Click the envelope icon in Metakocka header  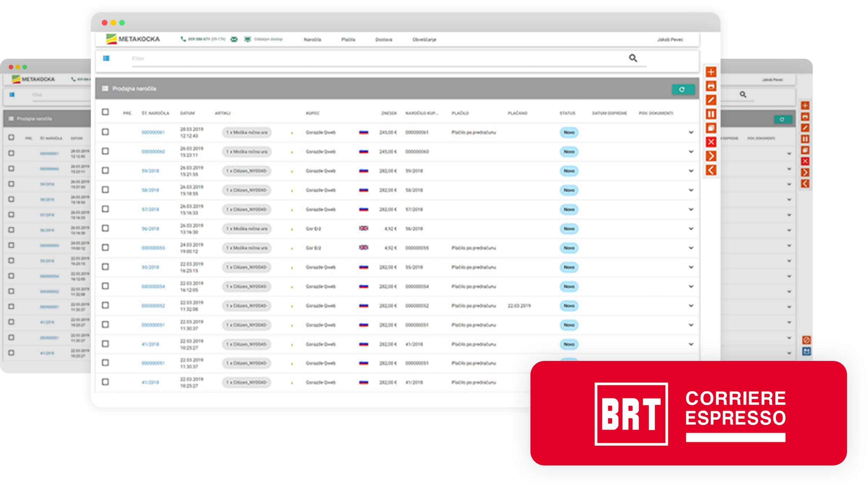click(x=234, y=39)
